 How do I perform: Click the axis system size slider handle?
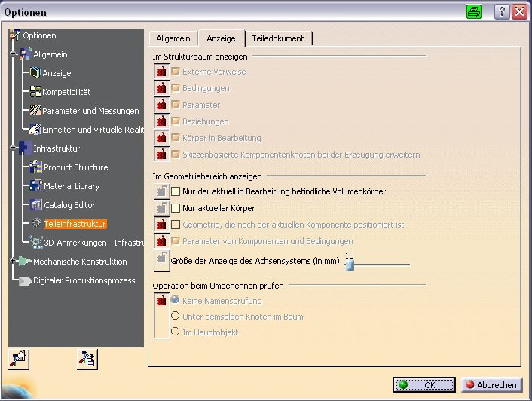point(350,265)
